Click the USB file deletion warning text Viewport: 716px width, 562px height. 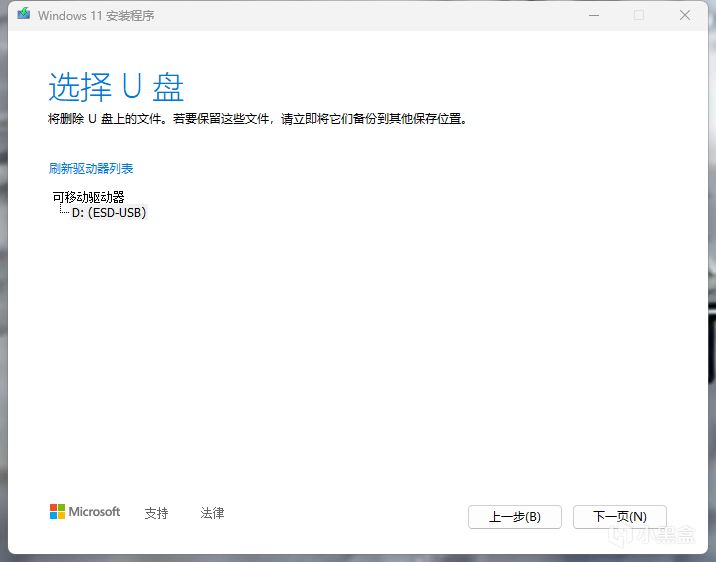click(258, 119)
